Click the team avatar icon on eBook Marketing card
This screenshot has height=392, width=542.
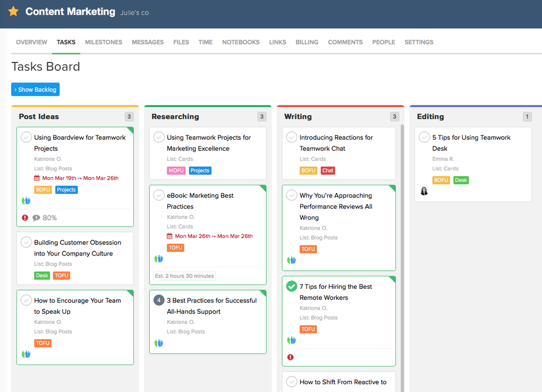pyautogui.click(x=159, y=259)
